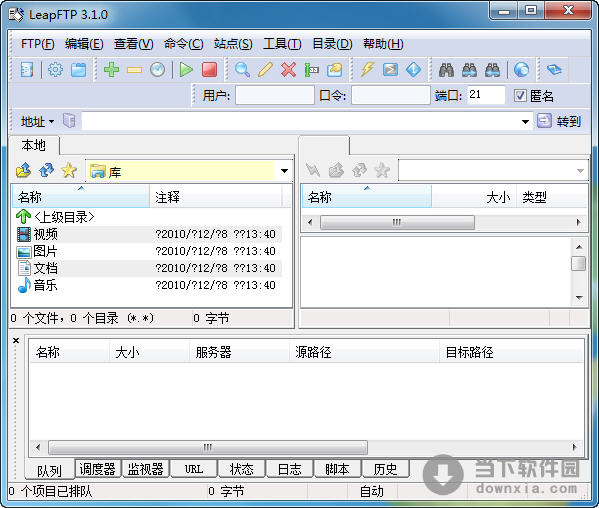Open the 地址 label dropdown menu

click(x=37, y=122)
